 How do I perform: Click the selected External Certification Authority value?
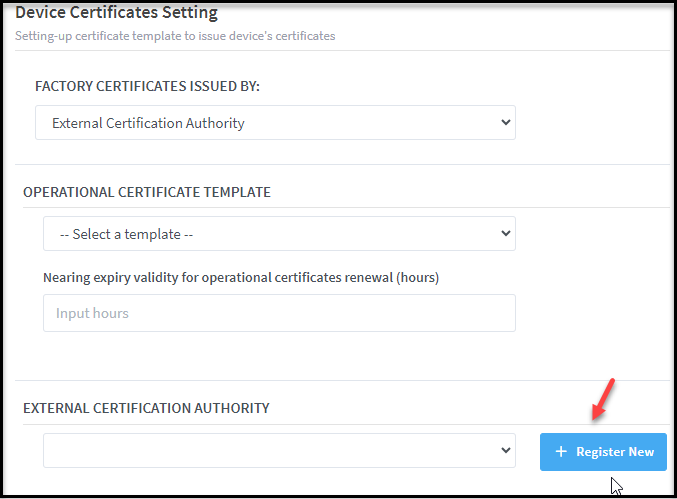coord(148,123)
